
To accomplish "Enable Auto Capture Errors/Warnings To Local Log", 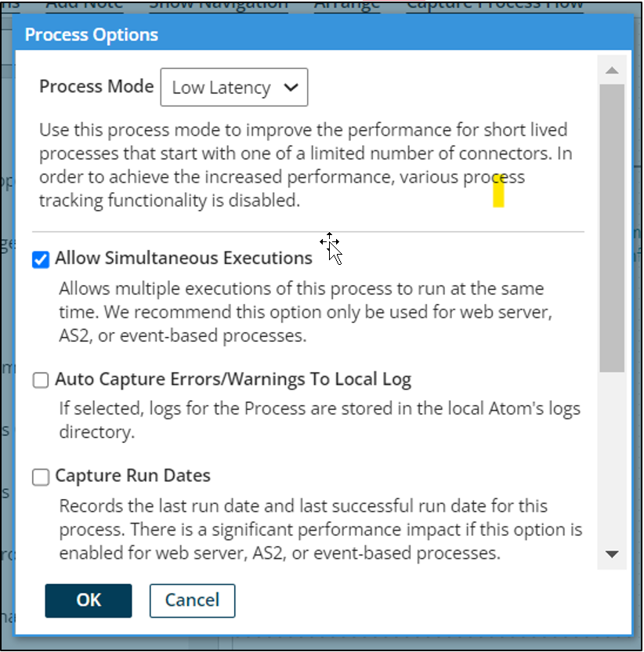I will [x=40, y=380].
